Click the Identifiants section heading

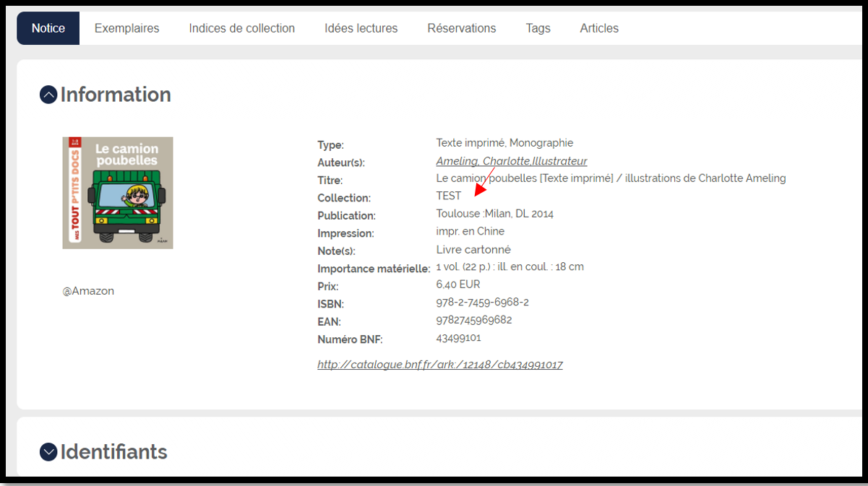(113, 452)
